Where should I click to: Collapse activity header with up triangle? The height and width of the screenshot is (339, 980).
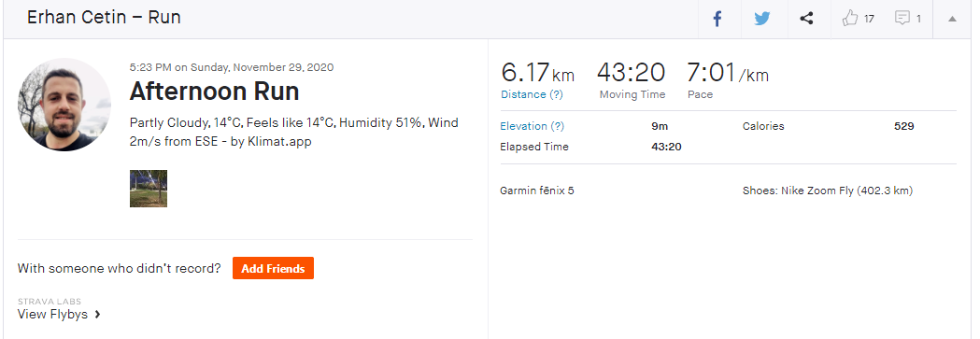point(952,19)
